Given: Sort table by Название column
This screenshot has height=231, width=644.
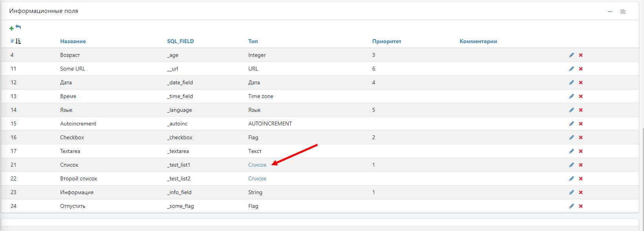Looking at the screenshot, I should [x=73, y=41].
